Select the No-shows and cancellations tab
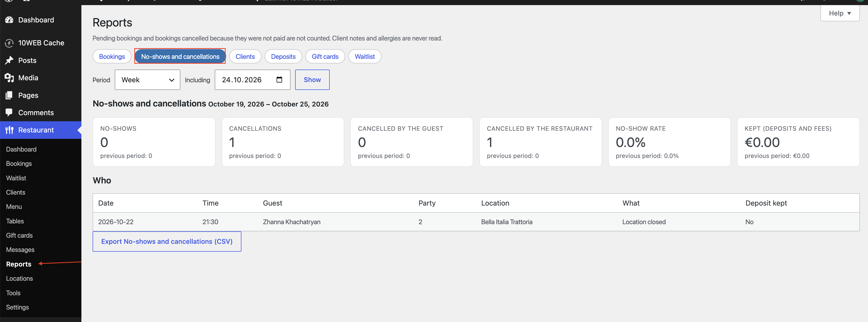This screenshot has width=868, height=322. coord(180,56)
